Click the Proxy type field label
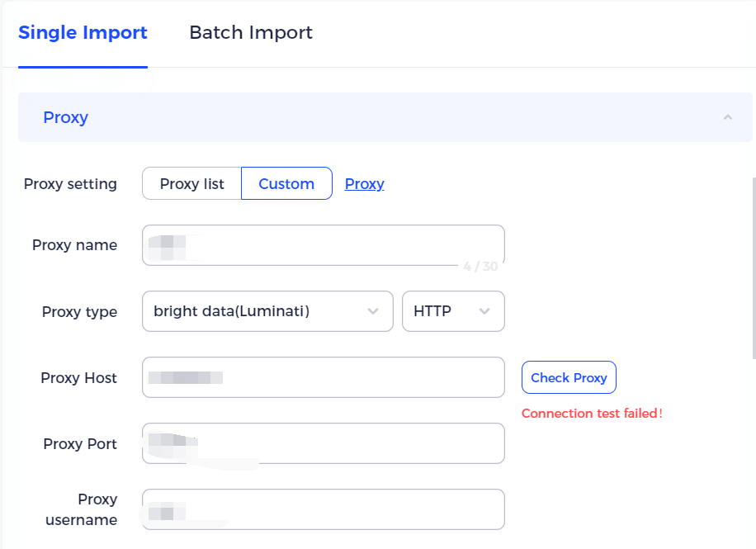This screenshot has height=549, width=756. pos(79,312)
